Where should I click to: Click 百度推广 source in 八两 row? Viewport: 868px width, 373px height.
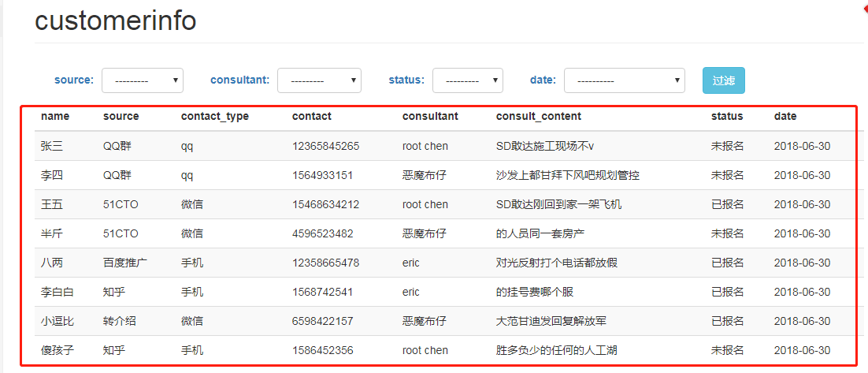coord(125,263)
